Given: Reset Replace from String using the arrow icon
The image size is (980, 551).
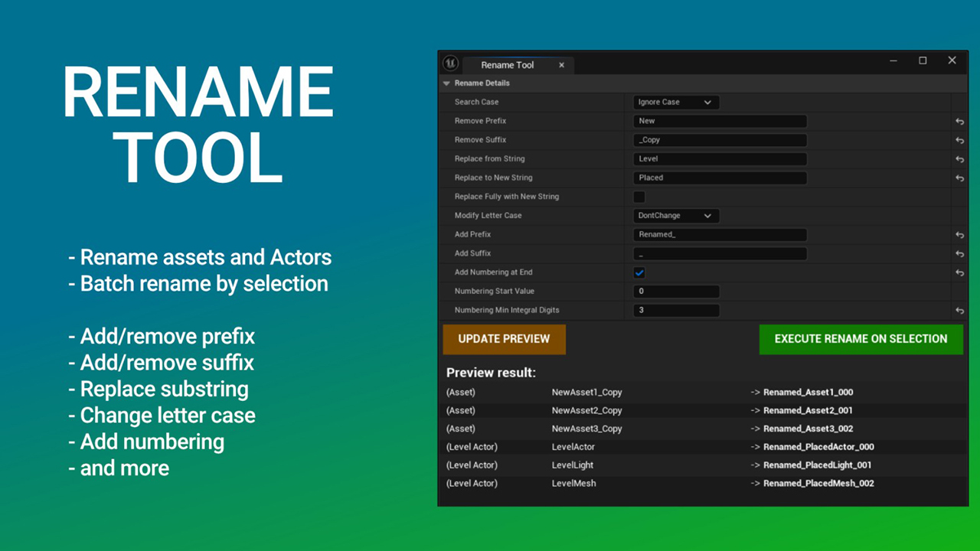Looking at the screenshot, I should [x=959, y=158].
